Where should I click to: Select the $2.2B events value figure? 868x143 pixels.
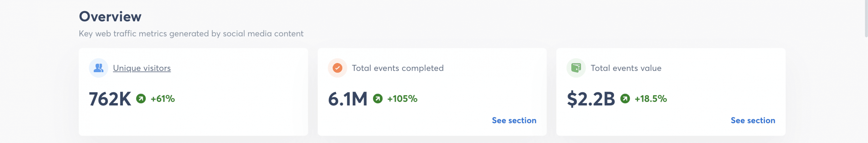pos(591,99)
